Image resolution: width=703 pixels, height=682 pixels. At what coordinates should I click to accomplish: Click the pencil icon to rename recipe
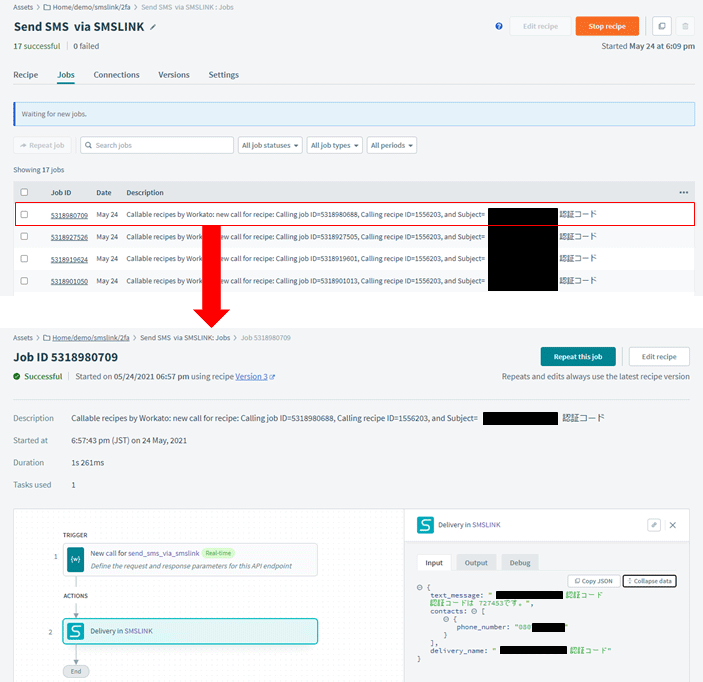tap(153, 27)
